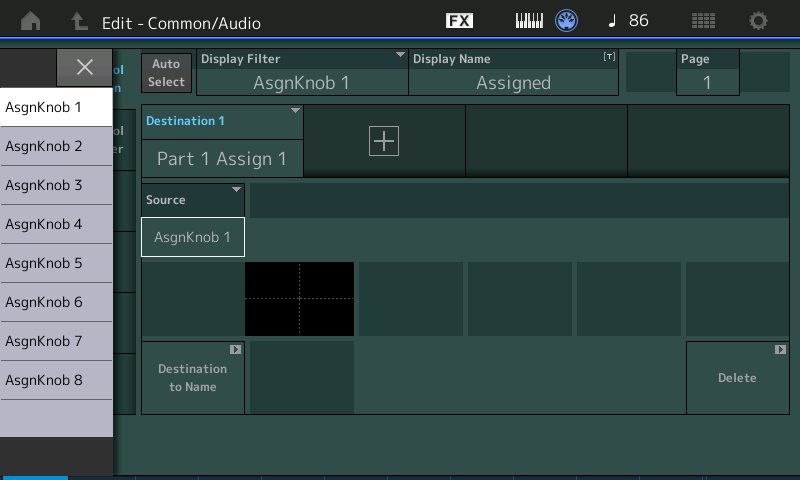Image resolution: width=800 pixels, height=480 pixels.
Task: Select AsgnKnob 3 from the list
Action: tap(56, 185)
